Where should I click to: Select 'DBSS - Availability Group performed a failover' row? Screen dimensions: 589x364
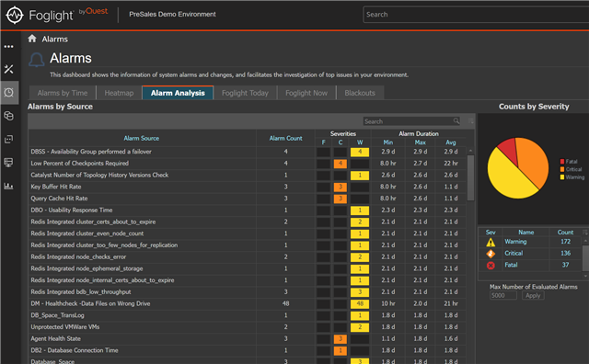(x=248, y=152)
